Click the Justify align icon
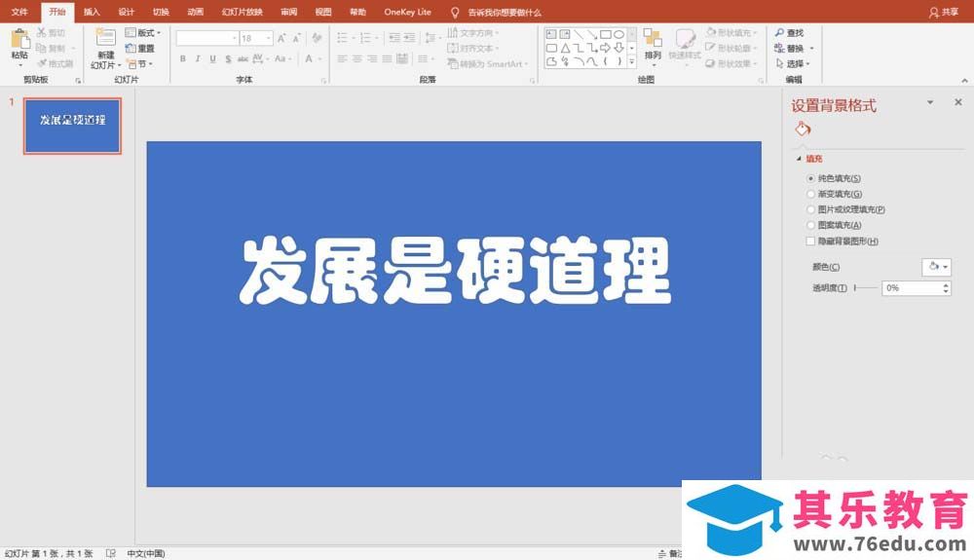Screen dimensions: 974x560 pyautogui.click(x=387, y=59)
